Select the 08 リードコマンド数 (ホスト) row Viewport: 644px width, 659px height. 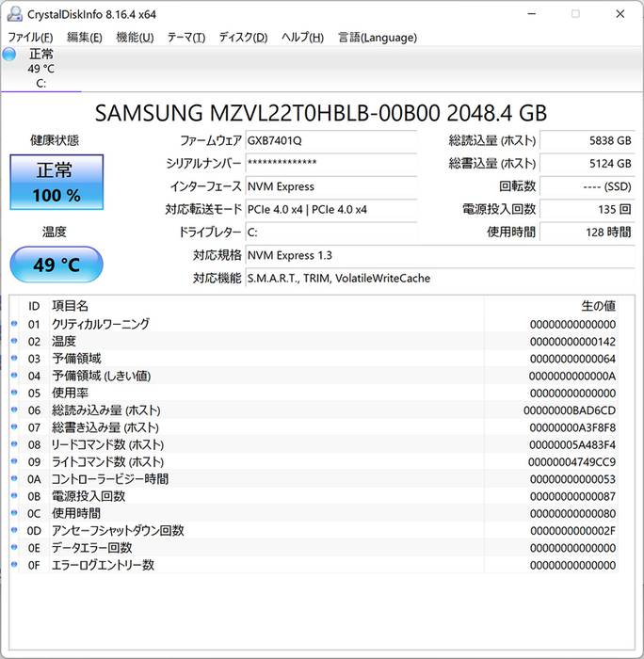pyautogui.click(x=314, y=444)
